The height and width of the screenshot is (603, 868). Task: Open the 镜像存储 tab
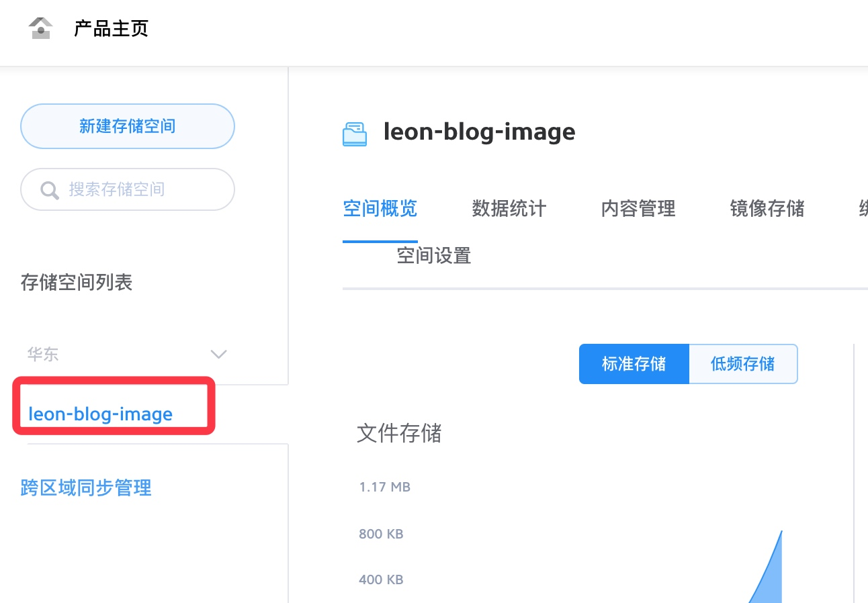coord(767,209)
